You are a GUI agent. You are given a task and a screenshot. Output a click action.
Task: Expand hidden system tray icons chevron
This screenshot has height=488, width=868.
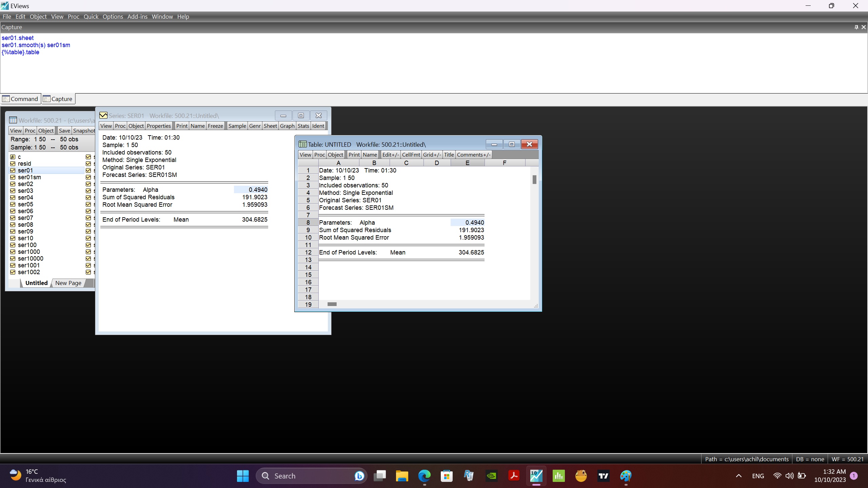[x=738, y=476]
